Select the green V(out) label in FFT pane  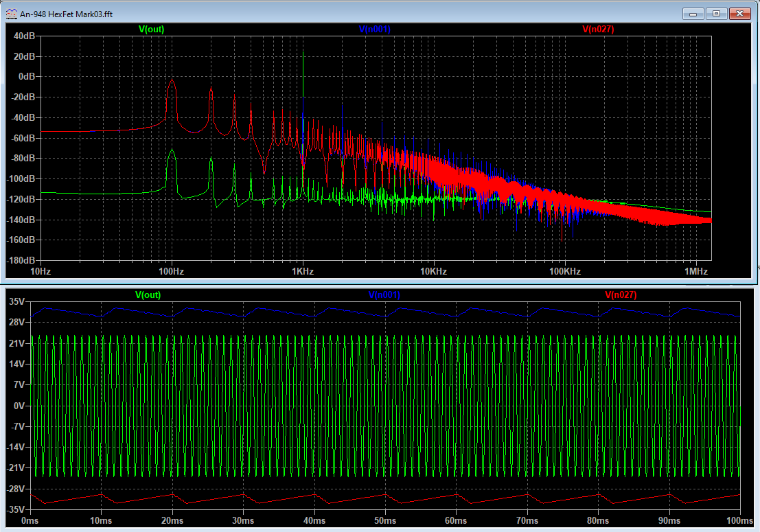tap(151, 29)
